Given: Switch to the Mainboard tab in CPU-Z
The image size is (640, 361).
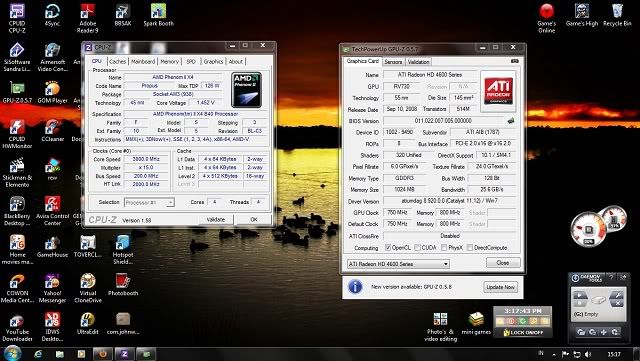Looking at the screenshot, I should [143, 61].
